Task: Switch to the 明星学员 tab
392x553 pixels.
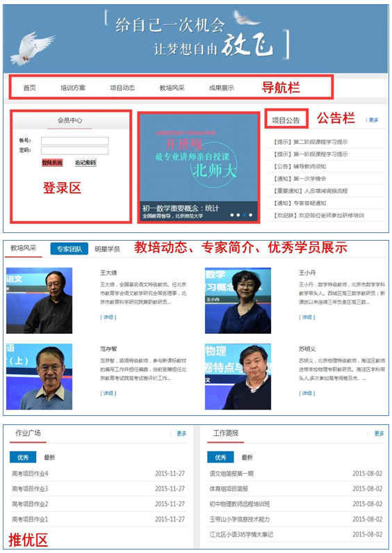Action: [x=107, y=249]
